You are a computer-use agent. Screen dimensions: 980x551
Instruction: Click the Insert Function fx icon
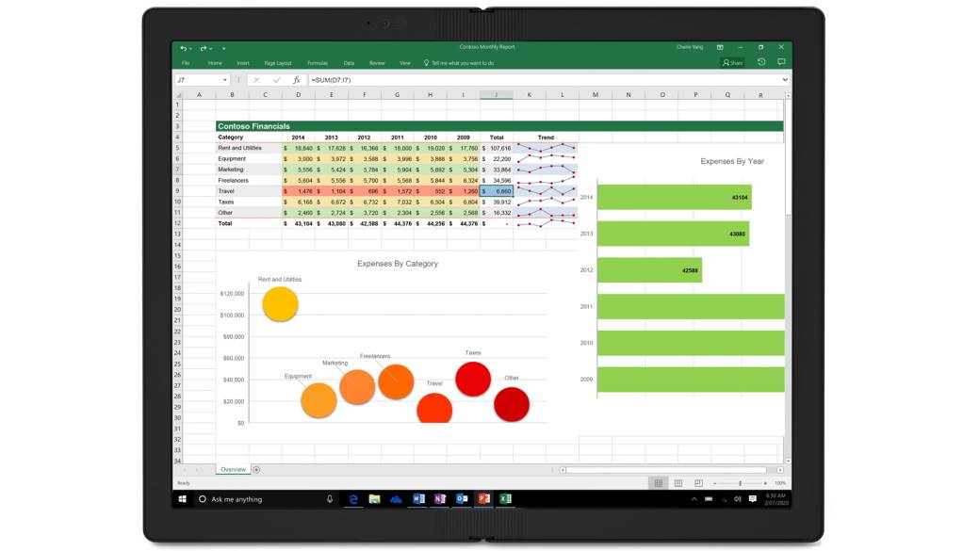[x=297, y=80]
